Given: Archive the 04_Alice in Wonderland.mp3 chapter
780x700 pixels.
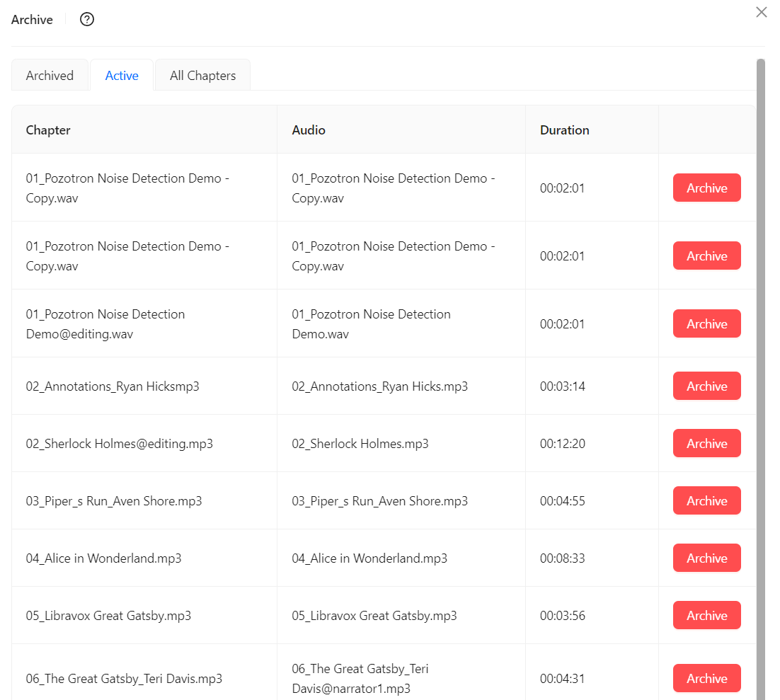Looking at the screenshot, I should point(706,558).
